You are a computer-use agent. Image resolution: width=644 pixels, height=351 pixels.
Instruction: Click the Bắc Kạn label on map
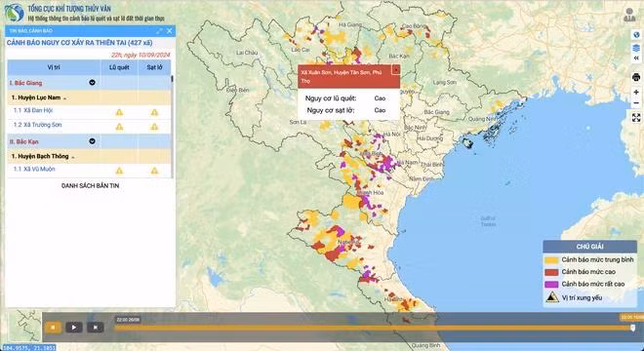399,56
